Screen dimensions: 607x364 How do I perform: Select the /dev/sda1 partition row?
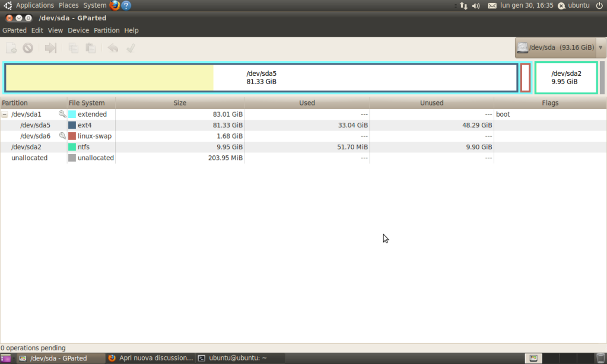(x=303, y=114)
